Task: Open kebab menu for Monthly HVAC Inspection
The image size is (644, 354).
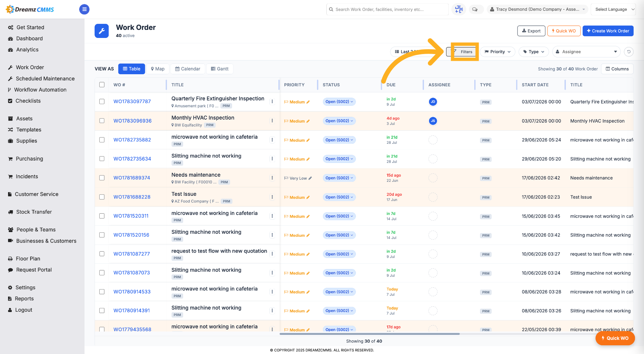Action: [x=272, y=121]
